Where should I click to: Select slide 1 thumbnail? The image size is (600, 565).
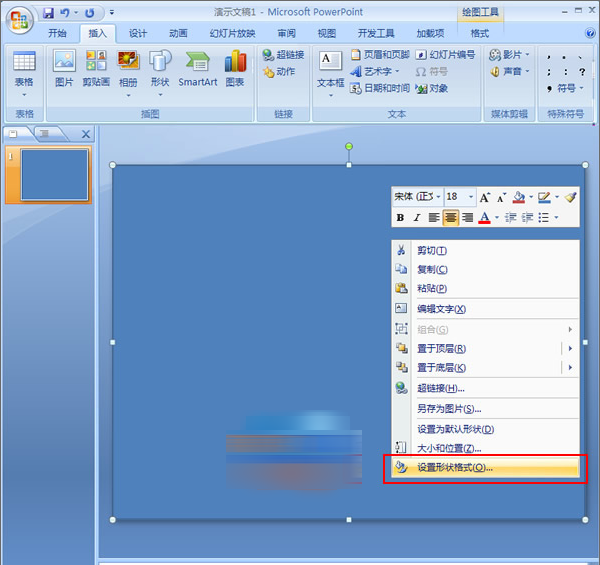point(54,174)
